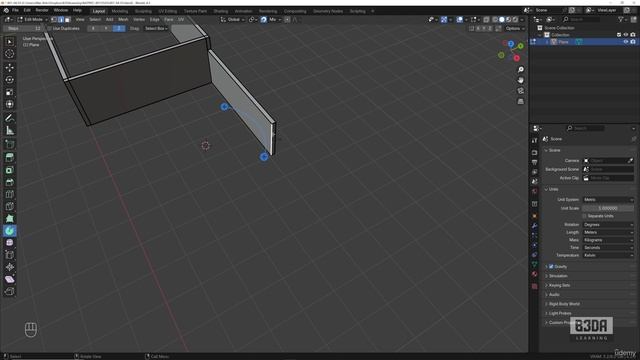
Task: Toggle the Gravity checkbox
Action: click(x=551, y=267)
